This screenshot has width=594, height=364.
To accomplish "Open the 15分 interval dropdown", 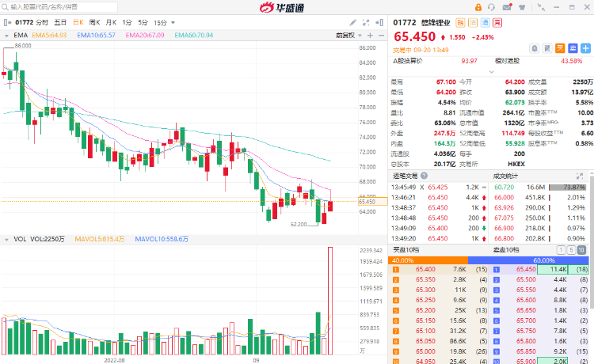I will (162, 23).
